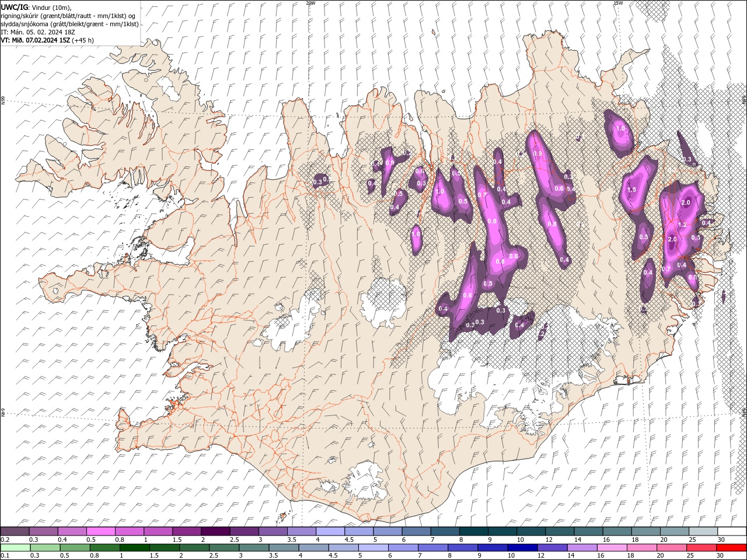This screenshot has height=560, width=747.
Task: Pick the upper legend swatch between 6 and 7
Action: tap(416, 531)
